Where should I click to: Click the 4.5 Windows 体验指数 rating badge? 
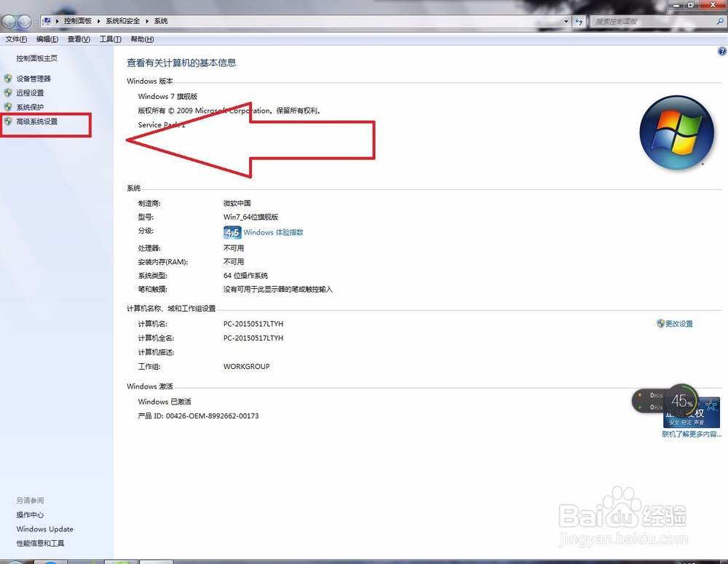point(232,232)
